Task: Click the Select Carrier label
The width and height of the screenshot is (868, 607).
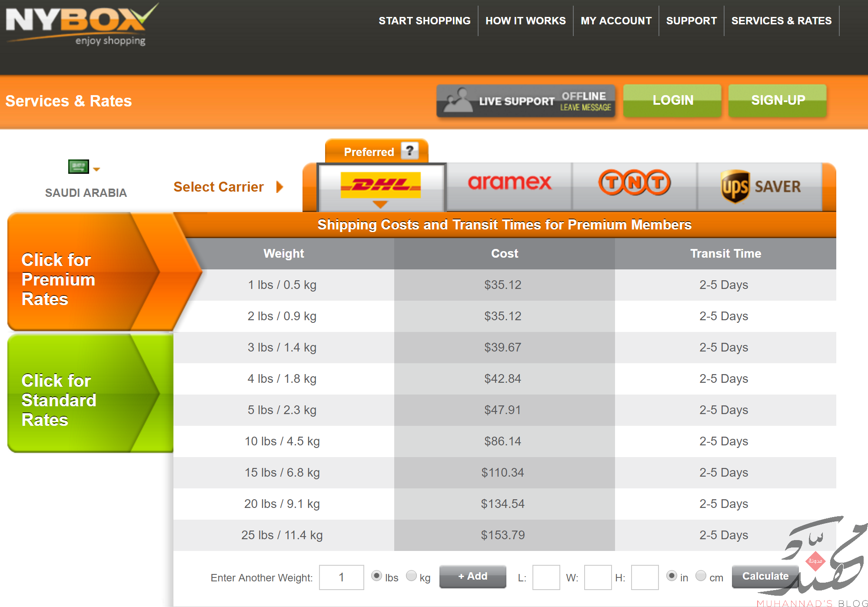Action: coord(218,187)
